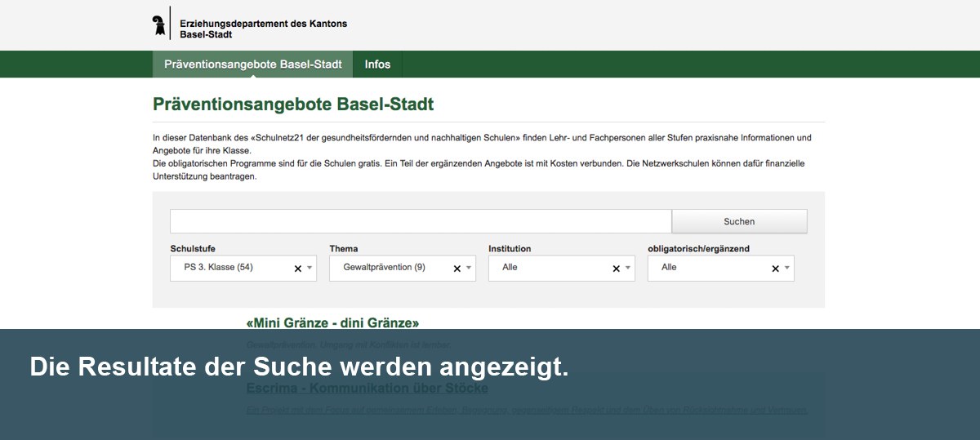Open the Schulstufe dropdown showing PS 3. Klasse
The image size is (980, 440).
coord(229,268)
